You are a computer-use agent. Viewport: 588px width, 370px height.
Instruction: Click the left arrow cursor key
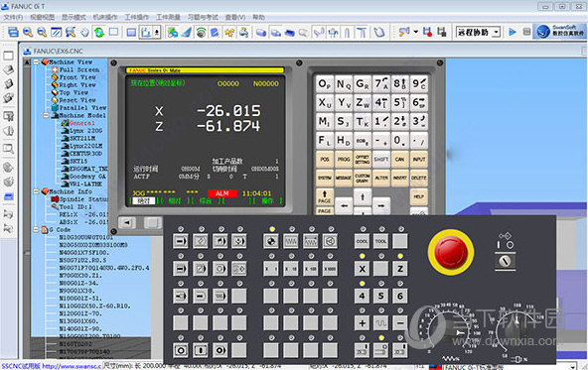[x=344, y=205]
